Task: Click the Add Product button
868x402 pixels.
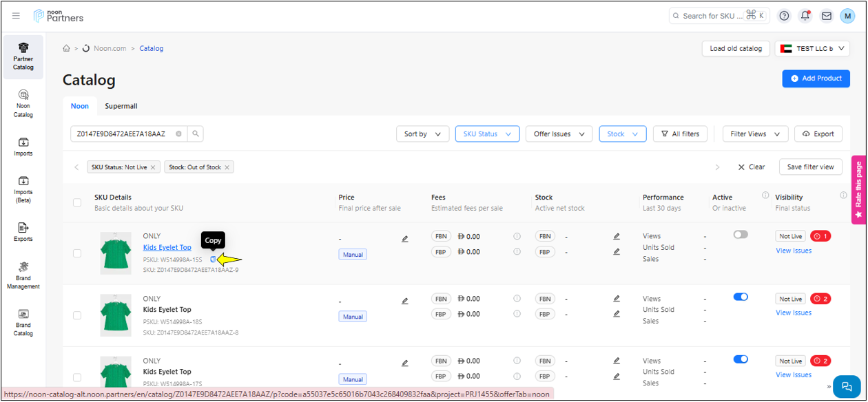Action: tap(816, 78)
